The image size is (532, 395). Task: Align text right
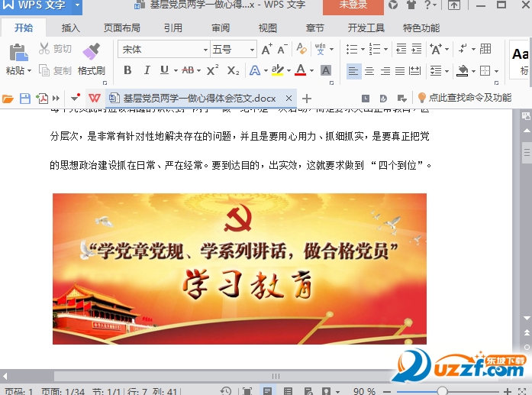(x=385, y=71)
